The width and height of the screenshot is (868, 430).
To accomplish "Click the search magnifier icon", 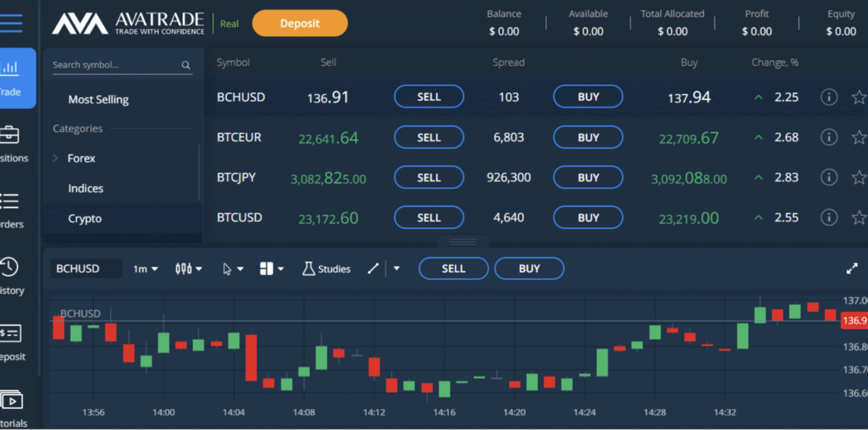I will pos(186,66).
